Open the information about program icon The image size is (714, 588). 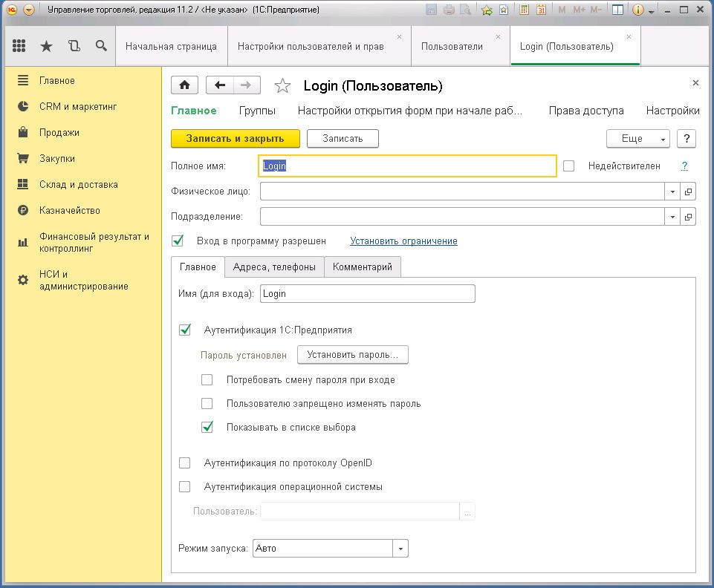(638, 10)
